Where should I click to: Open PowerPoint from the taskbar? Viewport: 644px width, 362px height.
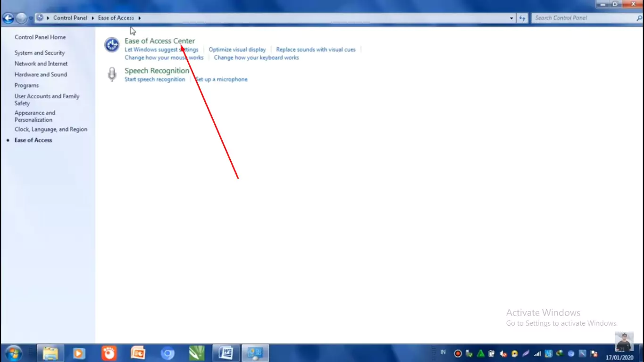point(138,353)
